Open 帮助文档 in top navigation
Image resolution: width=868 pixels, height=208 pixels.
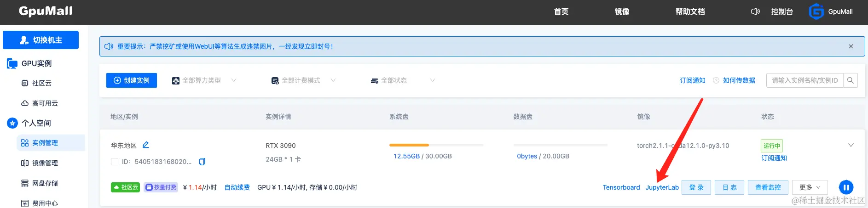pyautogui.click(x=690, y=11)
